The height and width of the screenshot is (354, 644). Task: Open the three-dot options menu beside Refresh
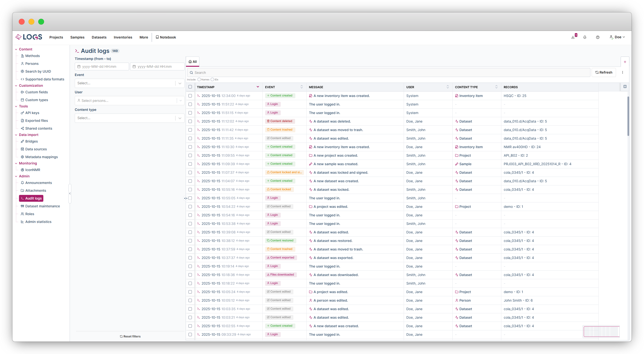pos(623,72)
